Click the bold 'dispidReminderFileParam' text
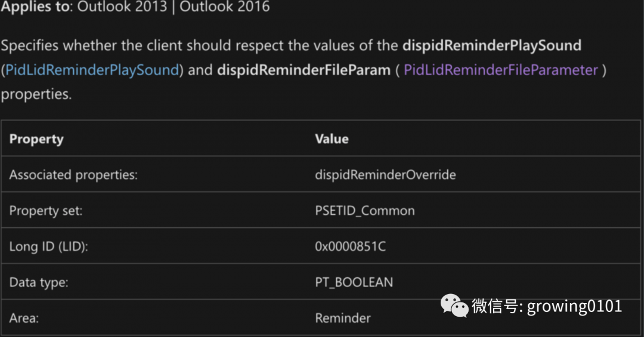644x337 pixels. point(304,70)
